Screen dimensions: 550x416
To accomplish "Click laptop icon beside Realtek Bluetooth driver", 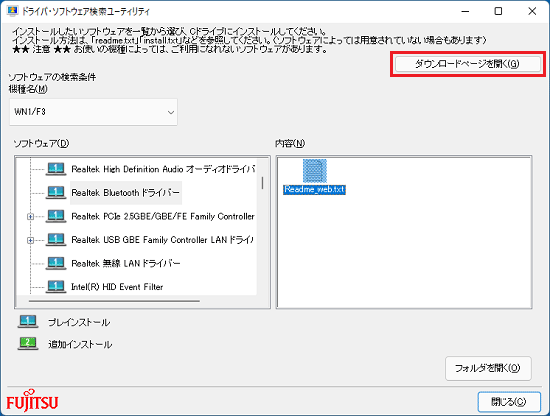I will point(56,193).
